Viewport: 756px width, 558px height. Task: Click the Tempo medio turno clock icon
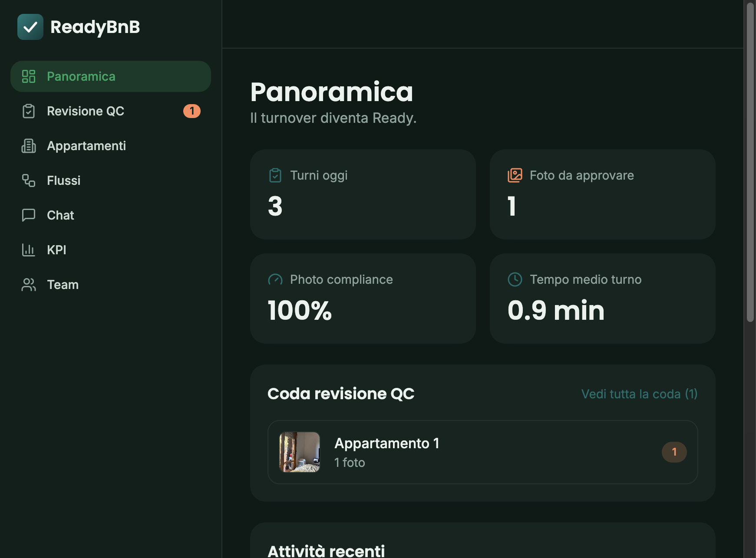click(x=515, y=279)
